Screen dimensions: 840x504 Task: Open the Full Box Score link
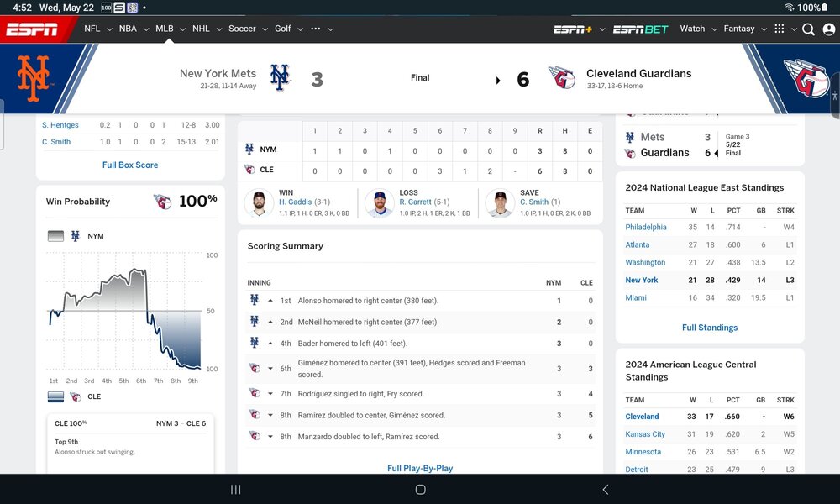(x=130, y=165)
